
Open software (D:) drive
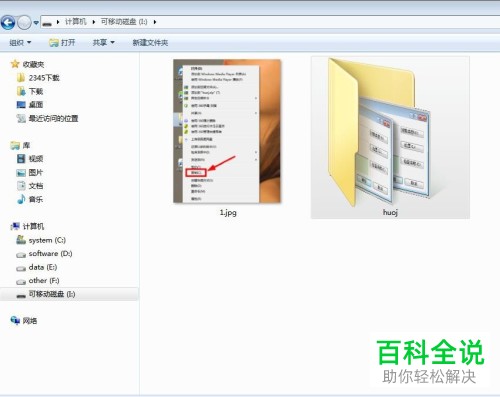point(50,254)
